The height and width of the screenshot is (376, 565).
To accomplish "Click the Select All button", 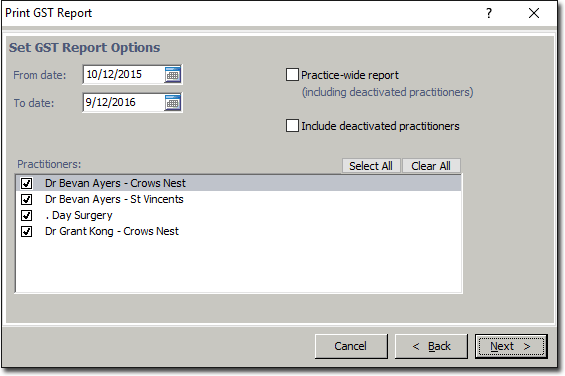I will pos(371,166).
